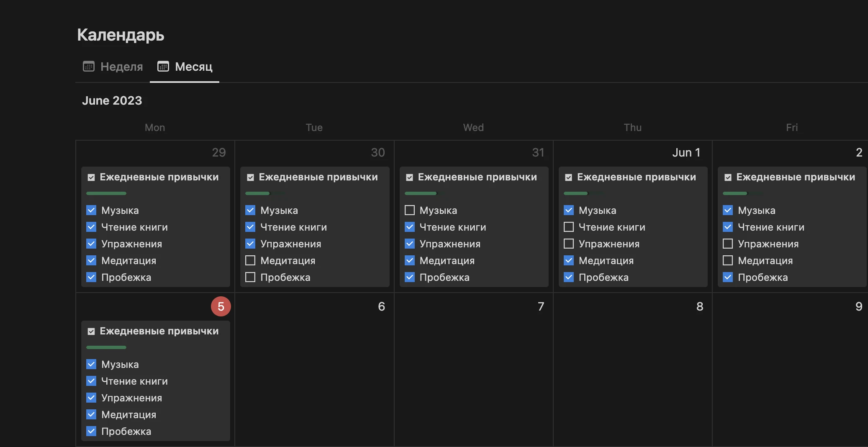Click the calendar icon beside Месяц
This screenshot has height=447, width=868.
(163, 66)
